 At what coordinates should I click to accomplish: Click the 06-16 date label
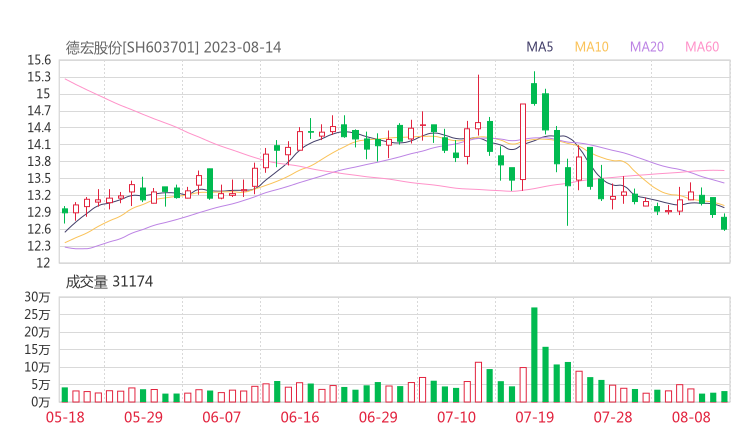click(x=300, y=417)
